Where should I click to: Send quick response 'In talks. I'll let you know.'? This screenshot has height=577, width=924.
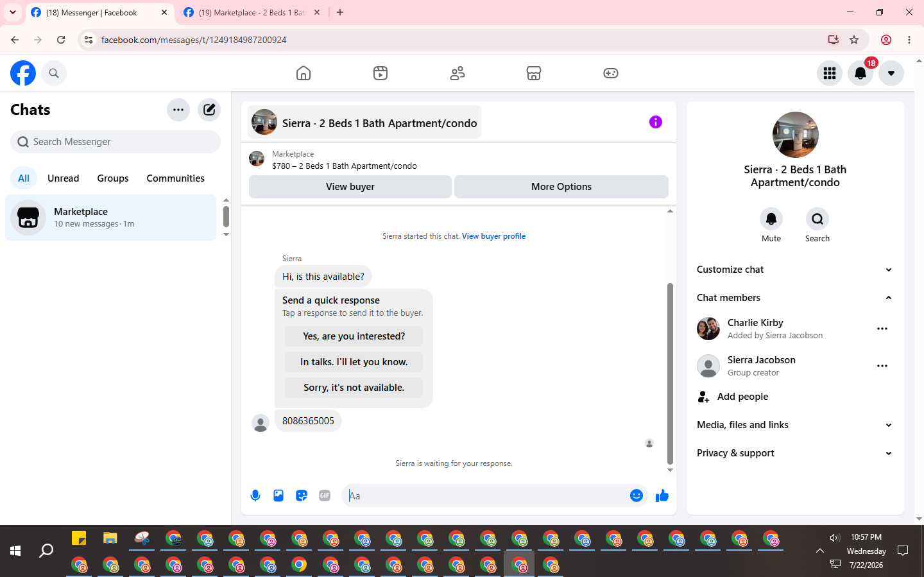pos(354,362)
